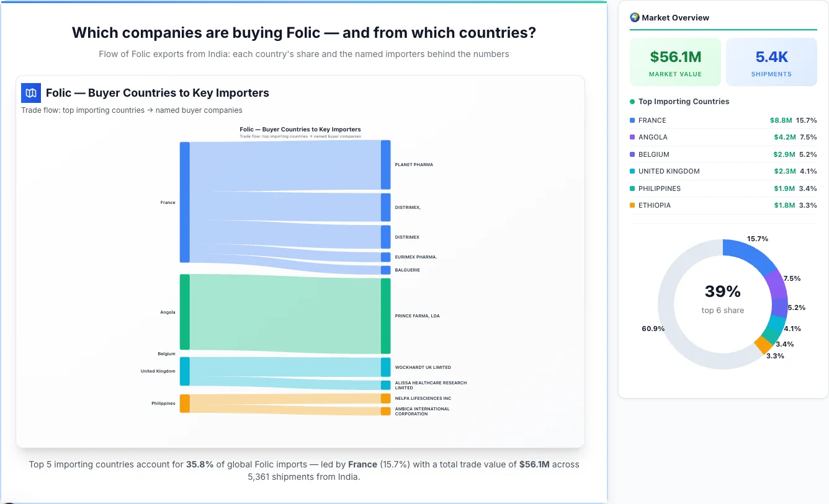
Task: Click the globe icon in the Market Overview header
Action: click(x=634, y=17)
